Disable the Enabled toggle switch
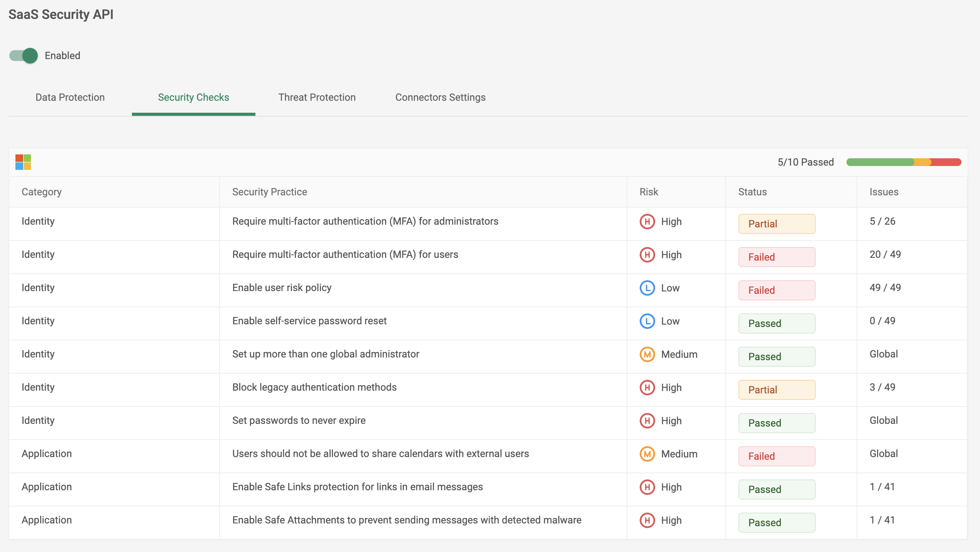Viewport: 980px width, 552px height. [23, 55]
